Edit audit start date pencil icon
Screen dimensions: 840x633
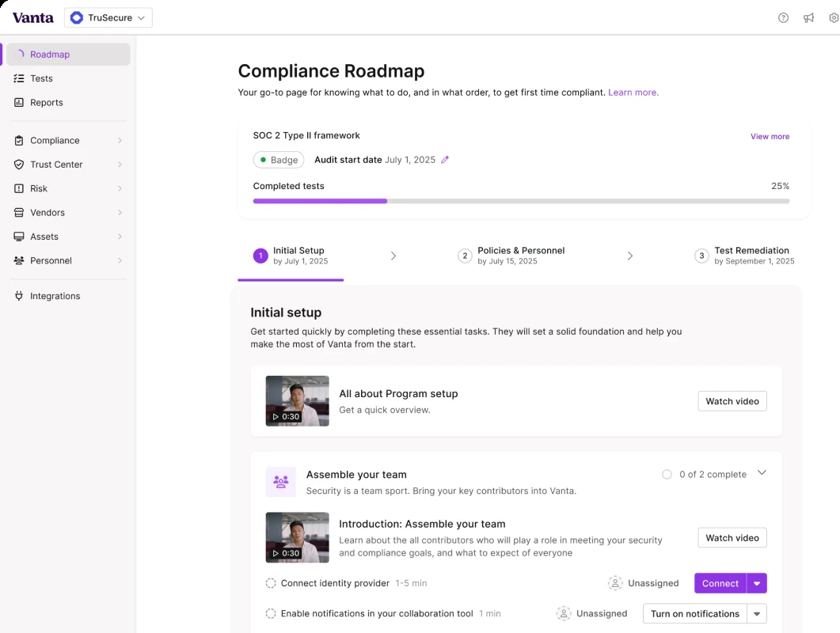point(445,160)
